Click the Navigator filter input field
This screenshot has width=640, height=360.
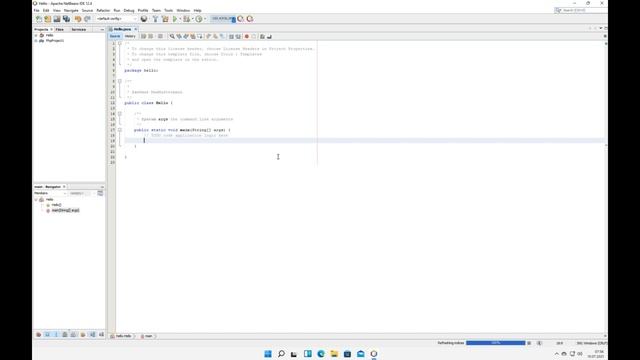click(x=80, y=193)
